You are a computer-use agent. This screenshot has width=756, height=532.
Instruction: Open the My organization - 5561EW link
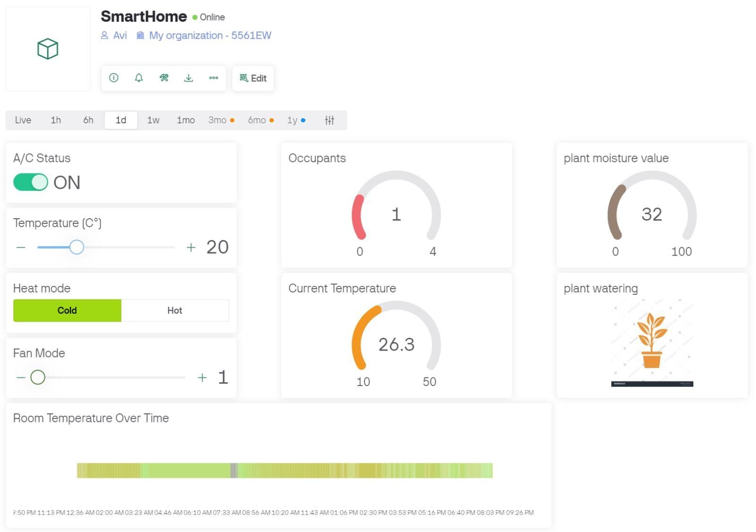[x=210, y=35]
